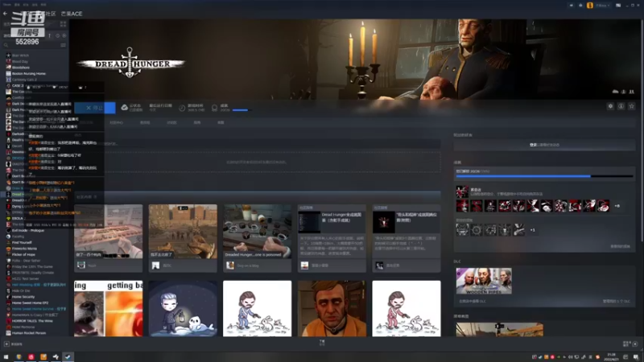The height and width of the screenshot is (362, 644).
Task: Open the Wooden Pipes DLC thumbnail
Action: point(484,281)
